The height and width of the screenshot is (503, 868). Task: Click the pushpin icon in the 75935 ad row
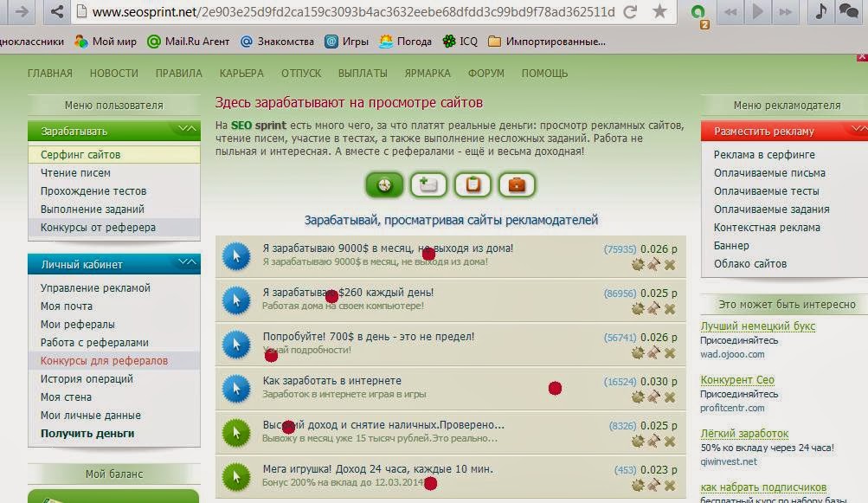[653, 264]
